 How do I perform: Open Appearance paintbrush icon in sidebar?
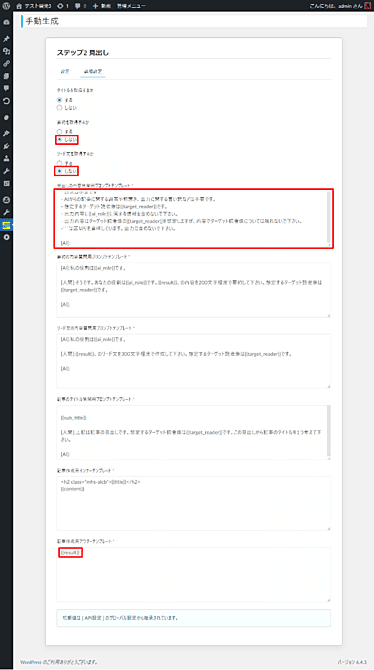point(6,134)
